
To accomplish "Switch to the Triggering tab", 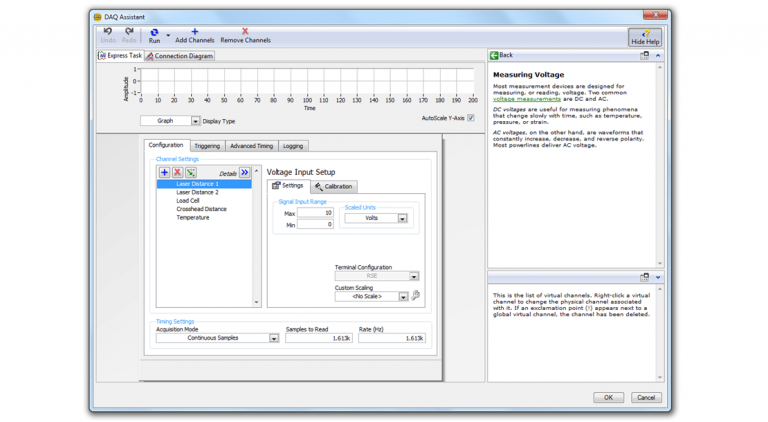I will coord(207,146).
